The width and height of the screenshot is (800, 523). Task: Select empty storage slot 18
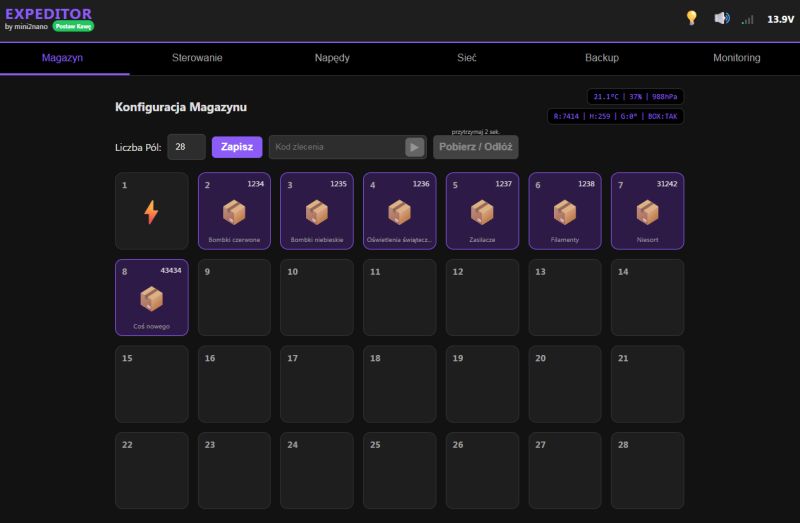pos(399,384)
